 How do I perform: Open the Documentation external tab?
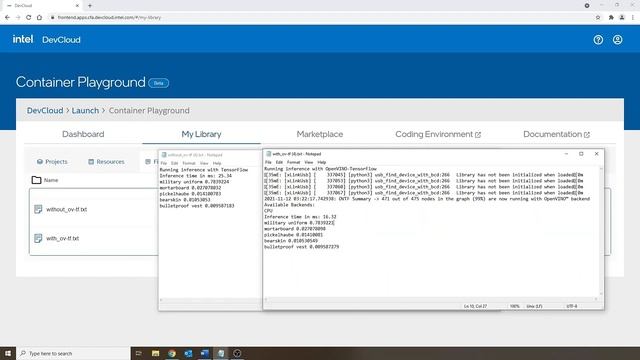tap(556, 134)
